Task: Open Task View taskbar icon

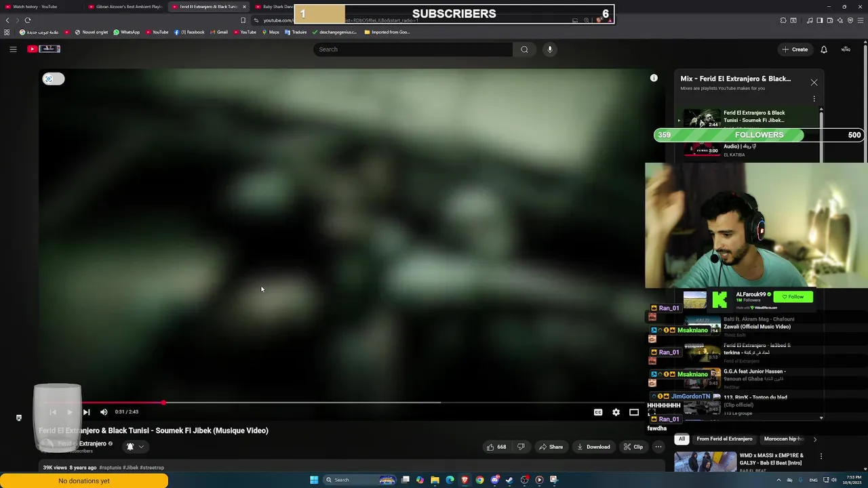Action: click(405, 480)
